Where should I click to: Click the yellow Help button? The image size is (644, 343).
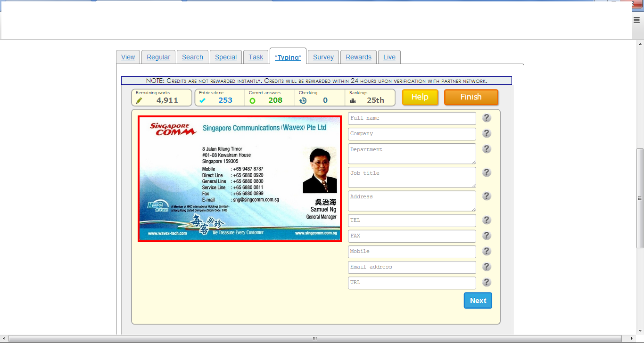420,97
